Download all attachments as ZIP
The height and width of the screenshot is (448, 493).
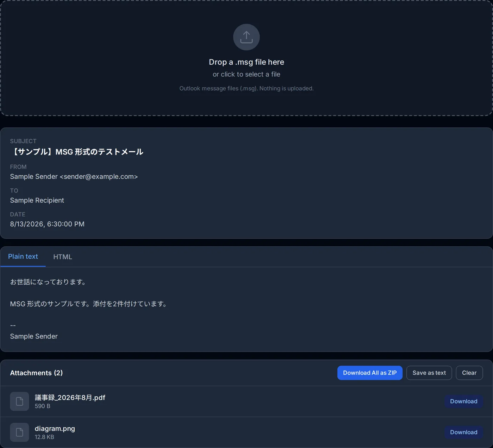pyautogui.click(x=370, y=373)
